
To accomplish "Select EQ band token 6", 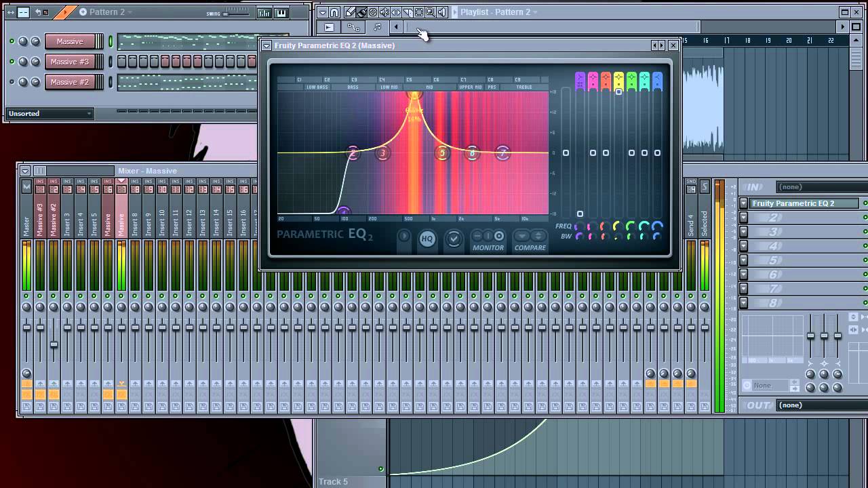I will point(473,153).
